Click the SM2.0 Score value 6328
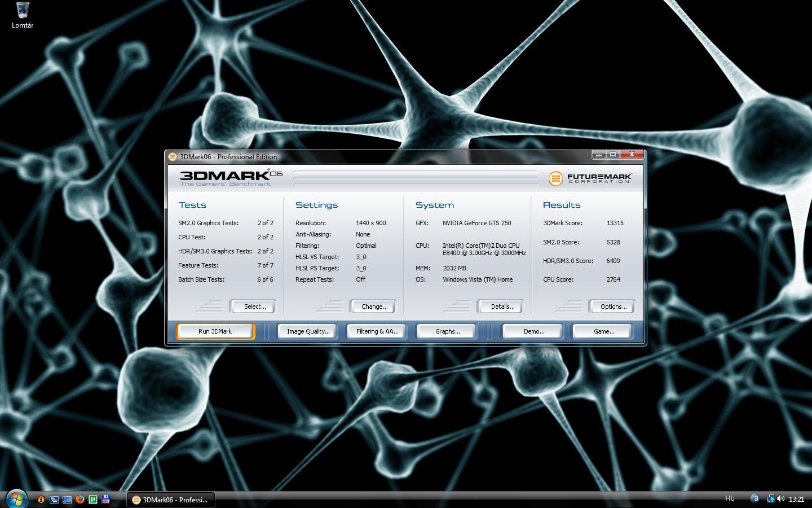The width and height of the screenshot is (812, 508). 613,242
